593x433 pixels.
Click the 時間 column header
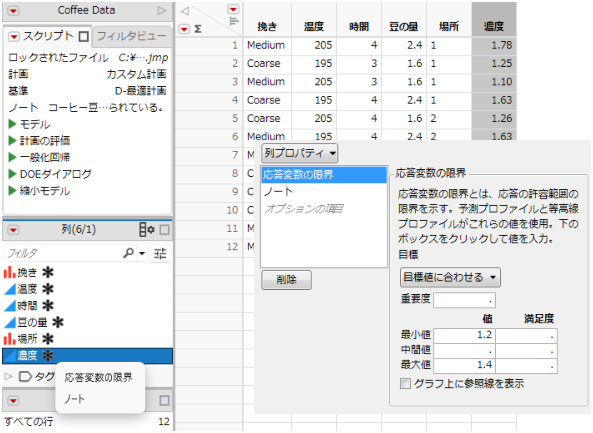click(359, 26)
